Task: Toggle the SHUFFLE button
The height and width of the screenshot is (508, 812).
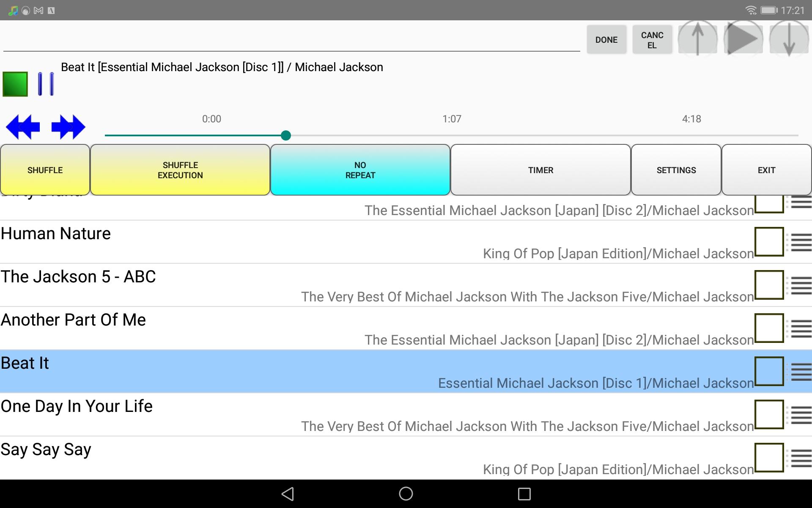Action: [45, 170]
